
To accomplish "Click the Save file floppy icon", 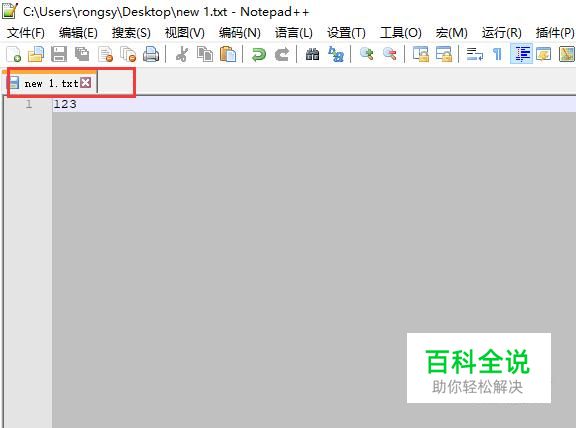I will click(59, 54).
